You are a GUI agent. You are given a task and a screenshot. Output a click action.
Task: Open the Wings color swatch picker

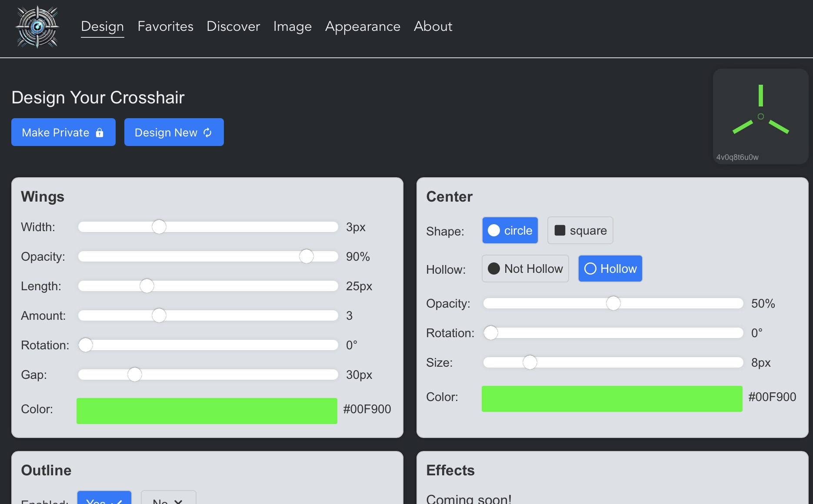(207, 411)
